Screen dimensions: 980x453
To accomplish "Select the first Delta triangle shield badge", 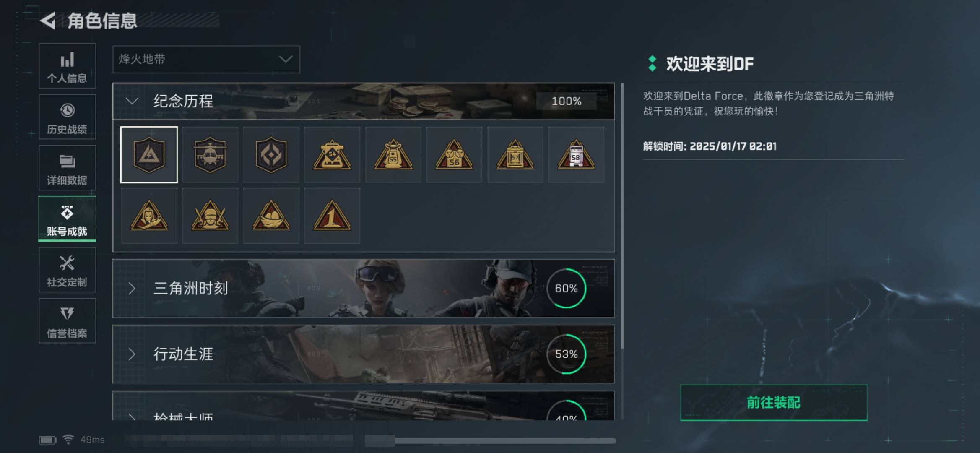I will pyautogui.click(x=149, y=155).
